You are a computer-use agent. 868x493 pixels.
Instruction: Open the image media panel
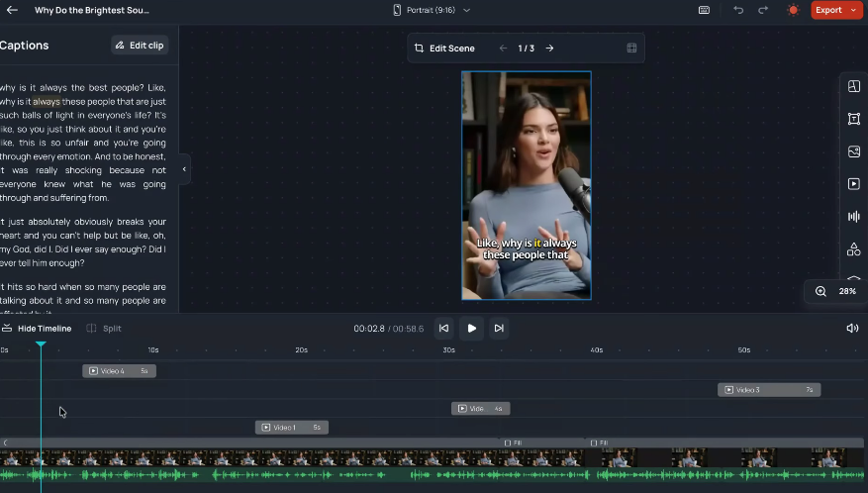pos(853,151)
